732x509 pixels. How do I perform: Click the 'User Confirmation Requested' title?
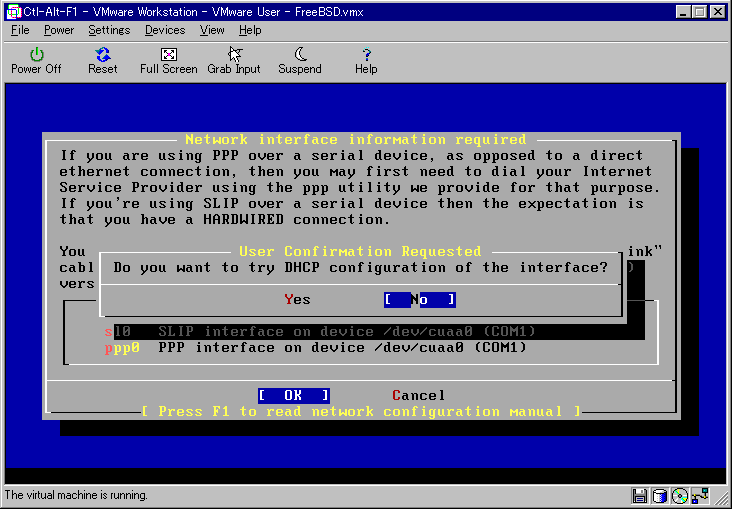click(360, 251)
